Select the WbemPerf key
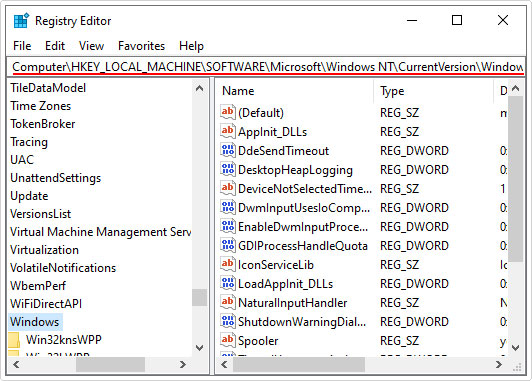532x381 pixels. pyautogui.click(x=38, y=286)
